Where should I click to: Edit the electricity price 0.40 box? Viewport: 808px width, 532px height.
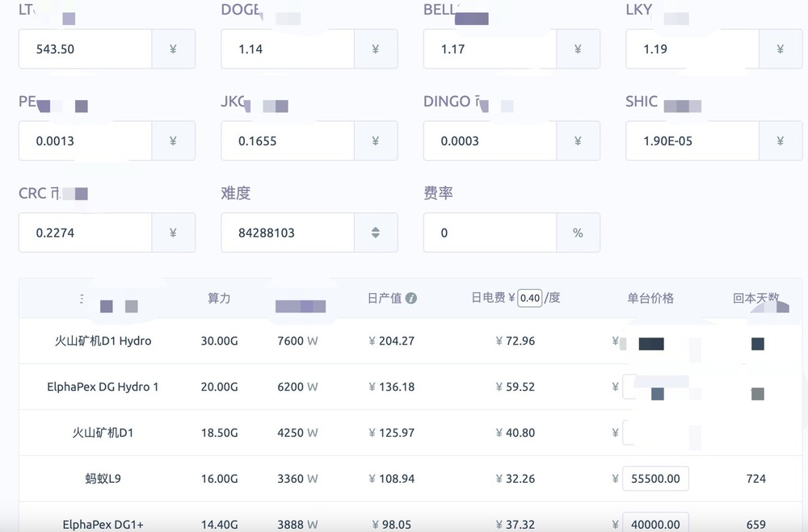(x=530, y=298)
